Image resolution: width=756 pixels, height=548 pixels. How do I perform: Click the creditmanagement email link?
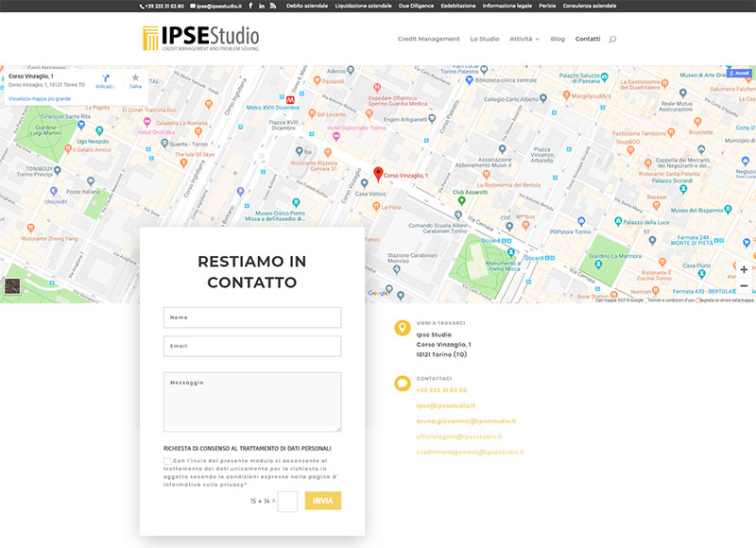pos(470,452)
